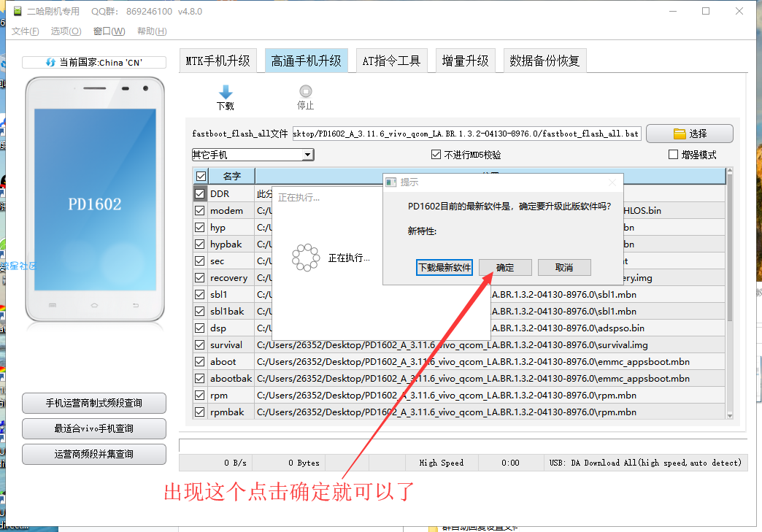Switch to the MTK手机升级 tab
The width and height of the screenshot is (762, 532).
click(218, 61)
